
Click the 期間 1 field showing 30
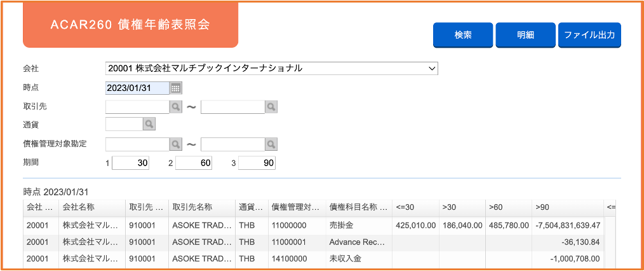[x=131, y=163]
